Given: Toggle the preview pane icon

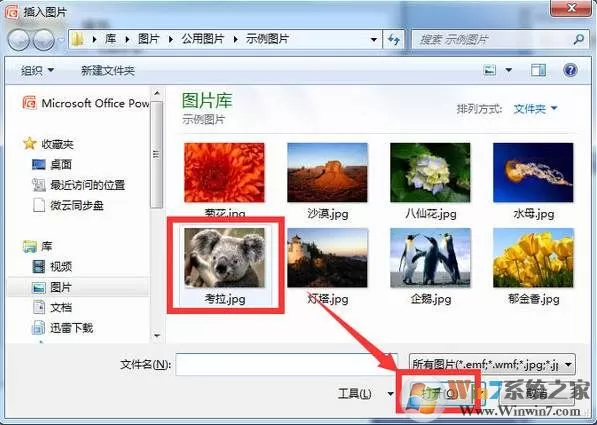Looking at the screenshot, I should (538, 70).
